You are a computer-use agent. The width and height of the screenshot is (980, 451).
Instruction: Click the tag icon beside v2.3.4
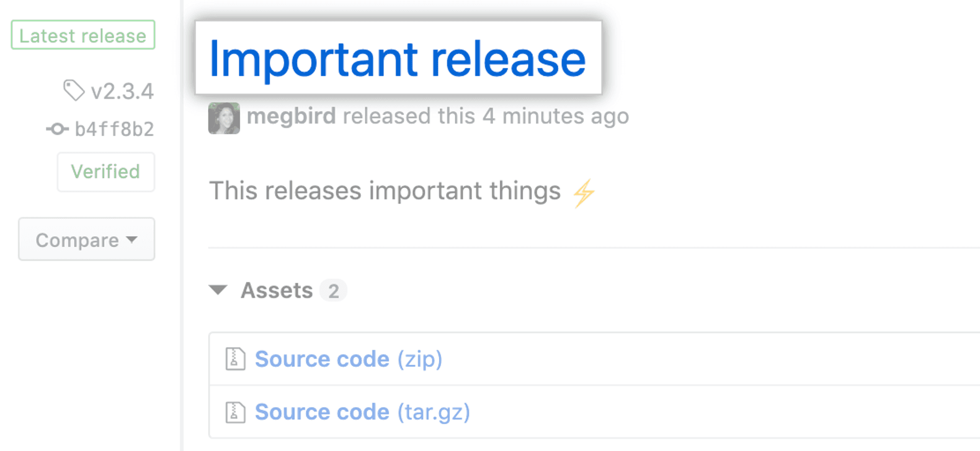pos(73,90)
